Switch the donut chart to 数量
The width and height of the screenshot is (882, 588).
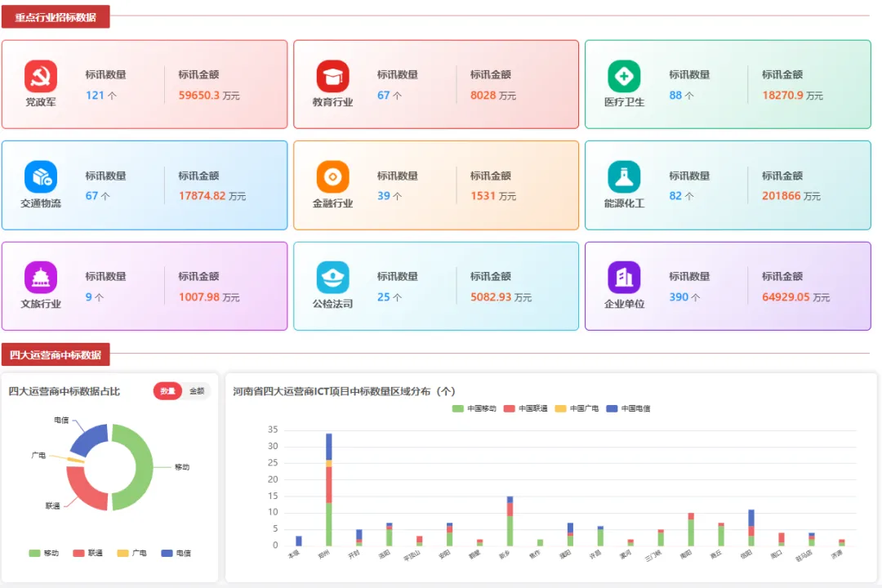[167, 391]
